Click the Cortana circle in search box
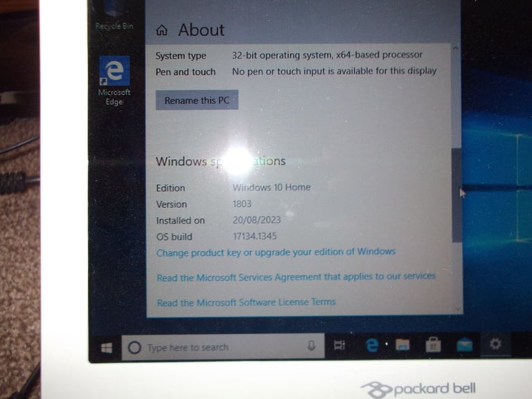The width and height of the screenshot is (532, 399). [134, 348]
